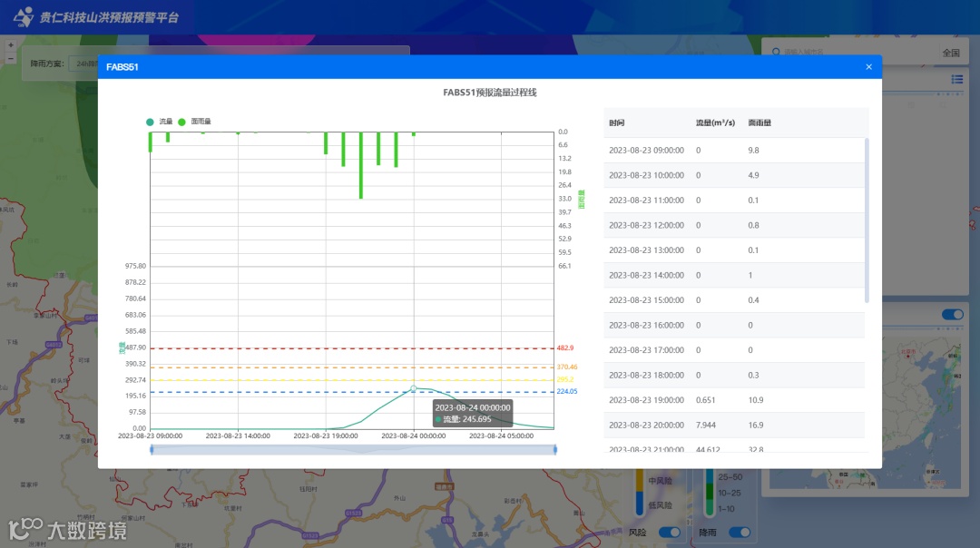Click the highlighted flow peak point on chart
Viewport: 980px width, 548px height.
pyautogui.click(x=413, y=388)
